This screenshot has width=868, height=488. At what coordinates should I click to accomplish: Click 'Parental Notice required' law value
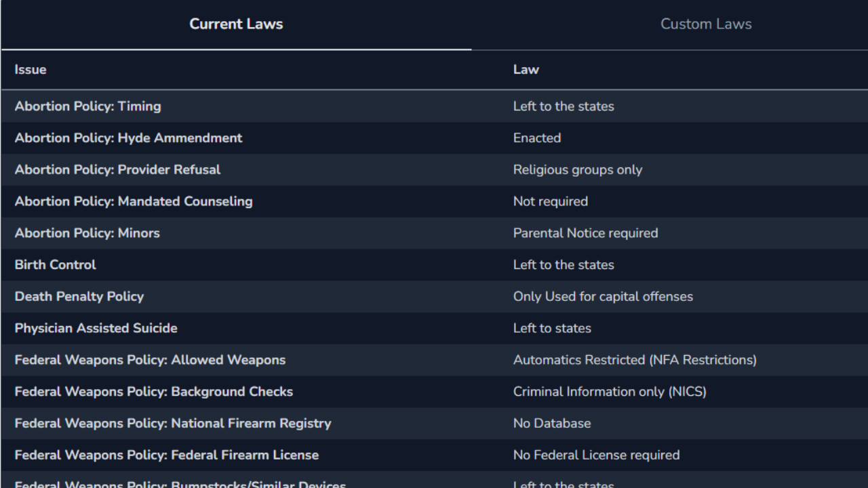click(585, 233)
